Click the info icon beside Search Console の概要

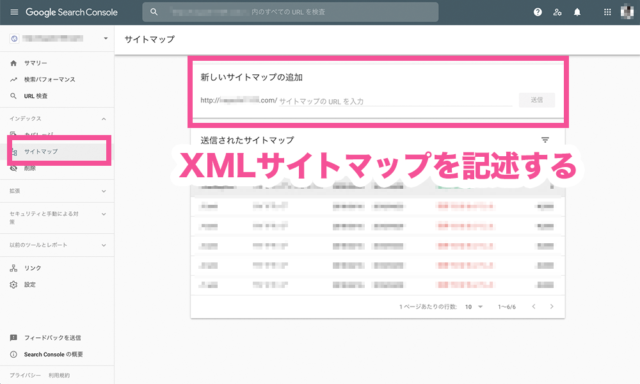click(x=13, y=354)
